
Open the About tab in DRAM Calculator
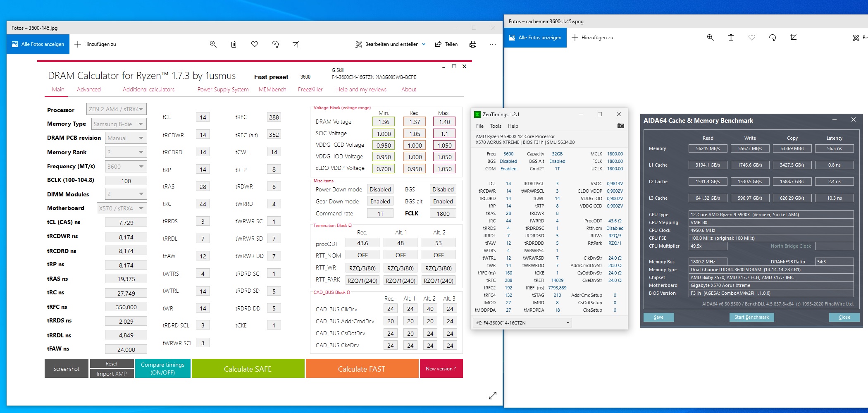tap(409, 89)
